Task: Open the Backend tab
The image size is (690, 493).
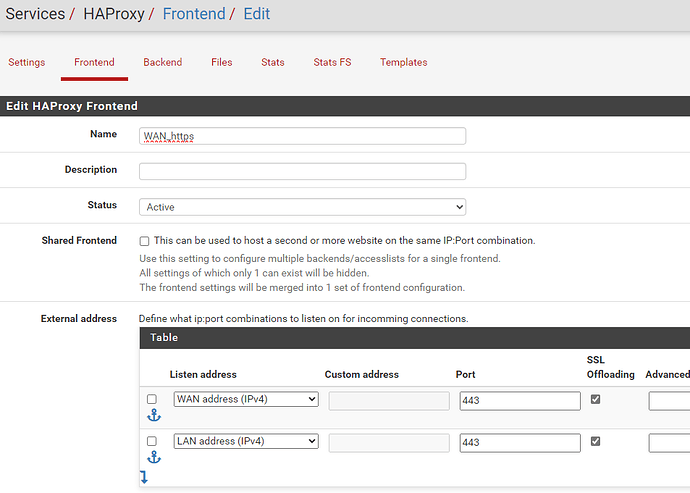Action: (163, 62)
